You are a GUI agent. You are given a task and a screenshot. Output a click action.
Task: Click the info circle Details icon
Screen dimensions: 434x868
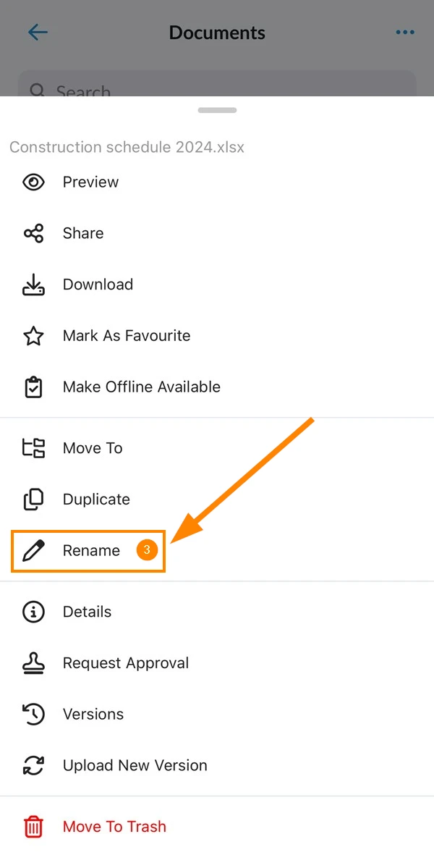click(34, 612)
